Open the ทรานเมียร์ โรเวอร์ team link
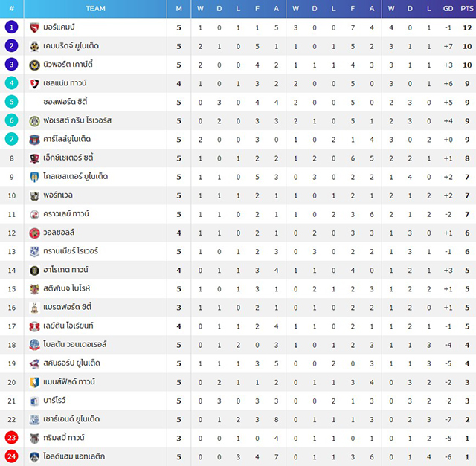This screenshot has height=466, width=476. (x=71, y=251)
